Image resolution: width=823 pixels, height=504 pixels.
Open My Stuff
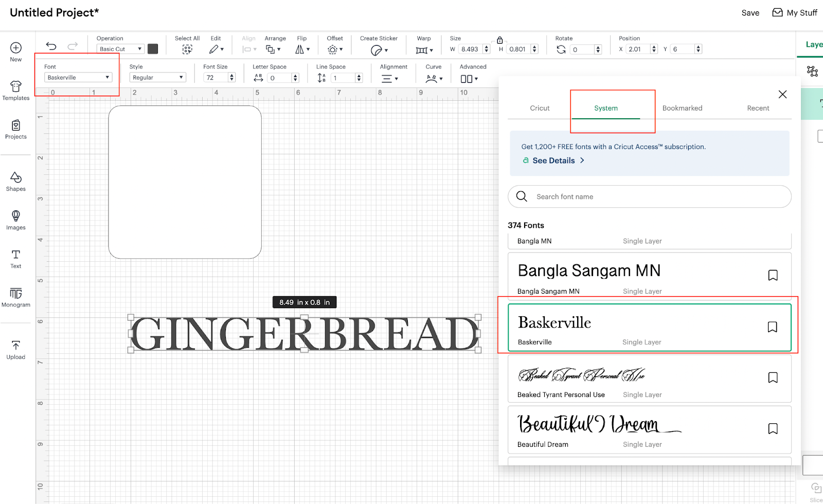795,13
